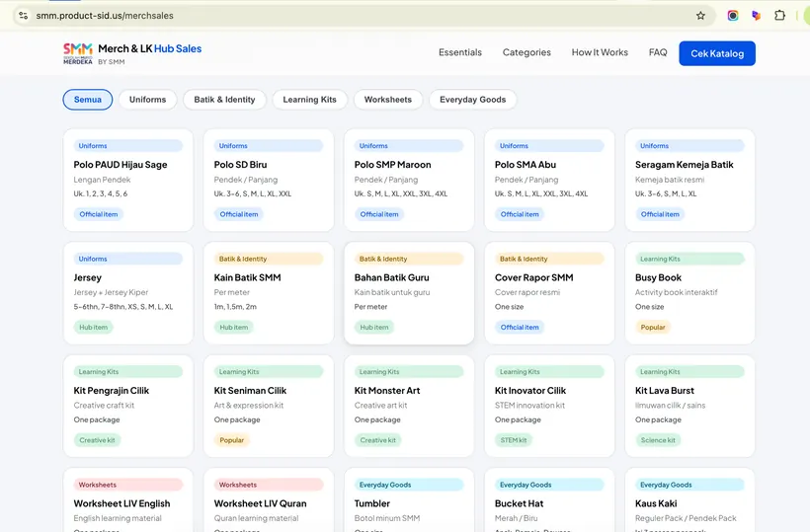Click the purple and orange extension icon

[x=756, y=16]
